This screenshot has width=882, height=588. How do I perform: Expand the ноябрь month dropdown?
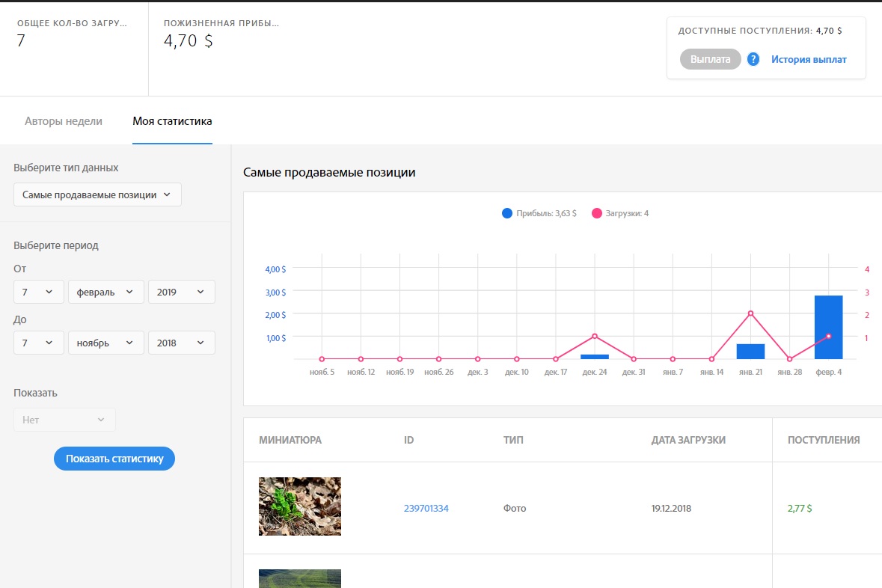105,343
